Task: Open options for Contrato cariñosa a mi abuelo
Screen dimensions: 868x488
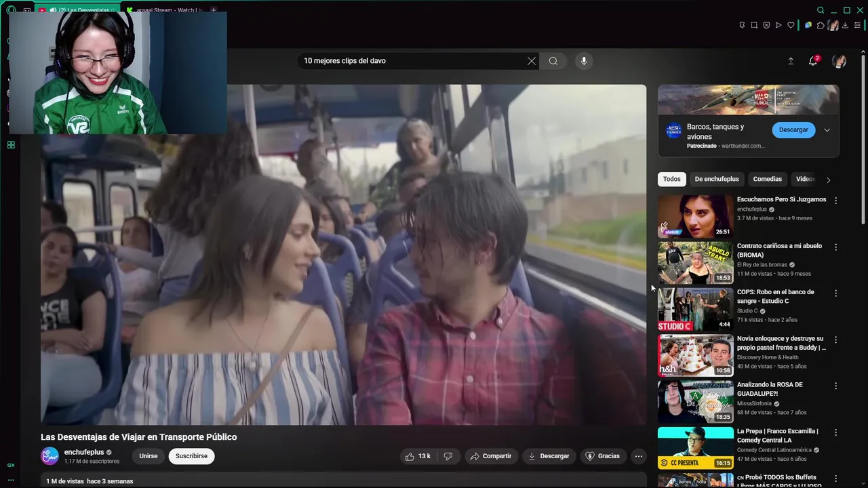Action: pyautogui.click(x=835, y=247)
